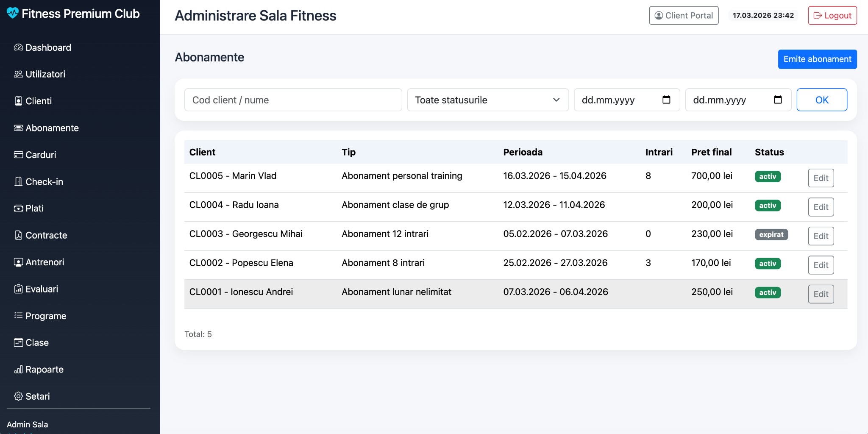Click the Rapoarte bar chart icon in sidebar

pyautogui.click(x=18, y=370)
